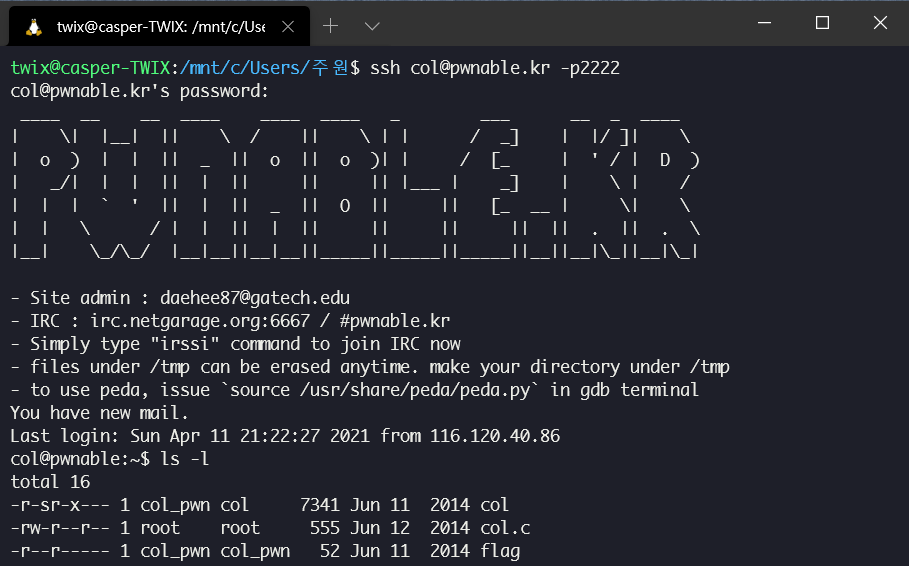Click the twix@casper-TWIX prompt text
This screenshot has width=909, height=566.
click(90, 68)
